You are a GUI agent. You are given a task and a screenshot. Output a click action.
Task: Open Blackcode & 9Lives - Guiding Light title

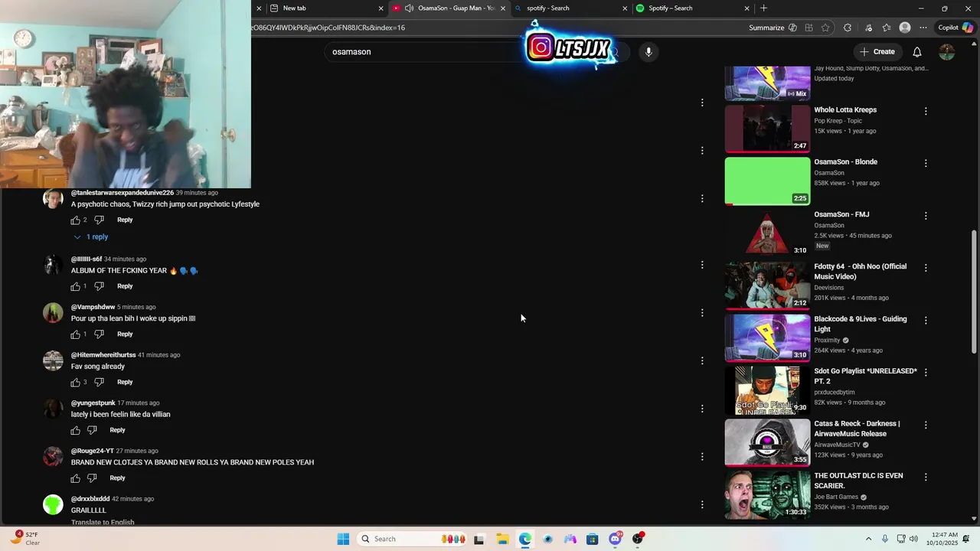click(861, 324)
